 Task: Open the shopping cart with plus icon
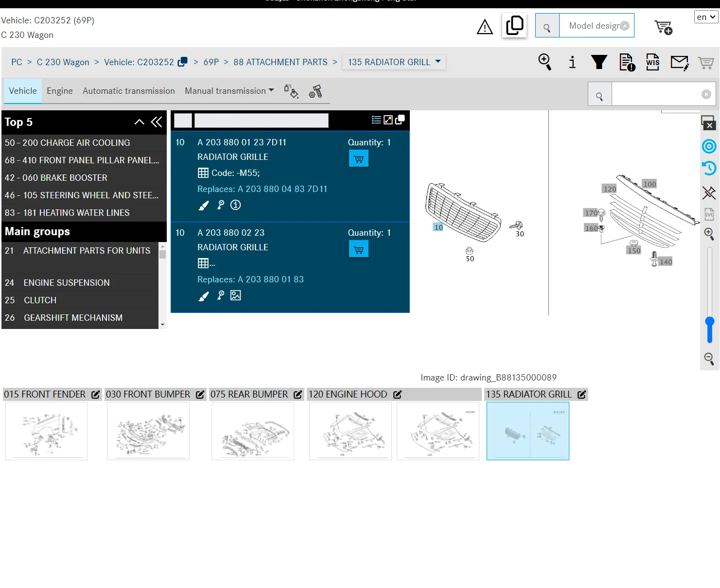663,27
